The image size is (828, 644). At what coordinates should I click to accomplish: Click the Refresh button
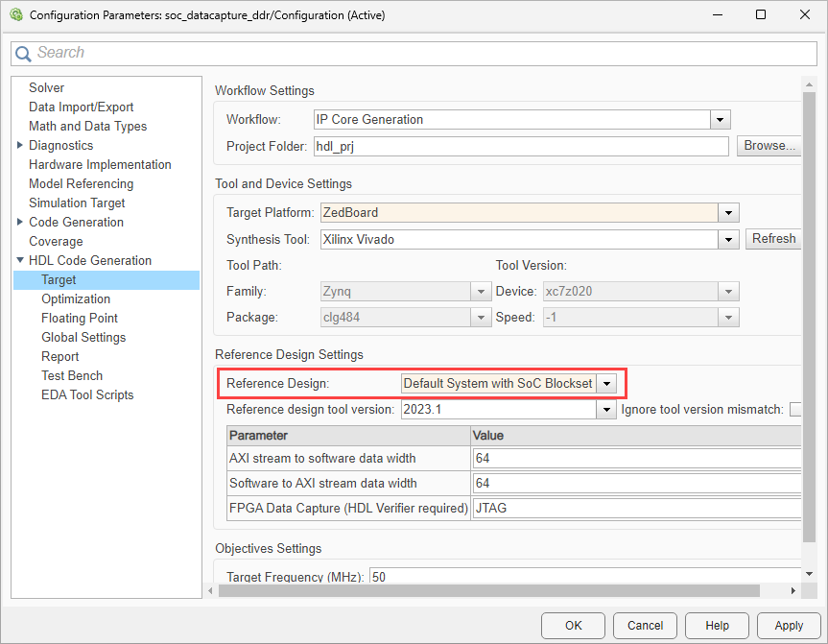(773, 238)
